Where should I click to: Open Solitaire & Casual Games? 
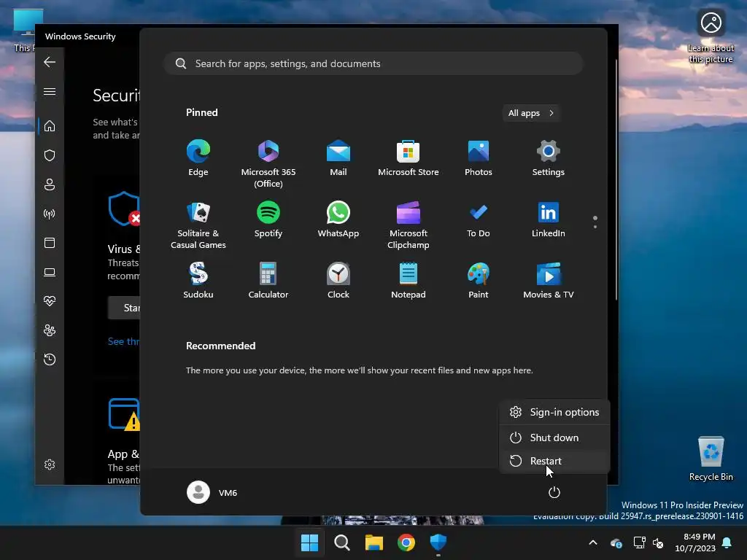[198, 225]
